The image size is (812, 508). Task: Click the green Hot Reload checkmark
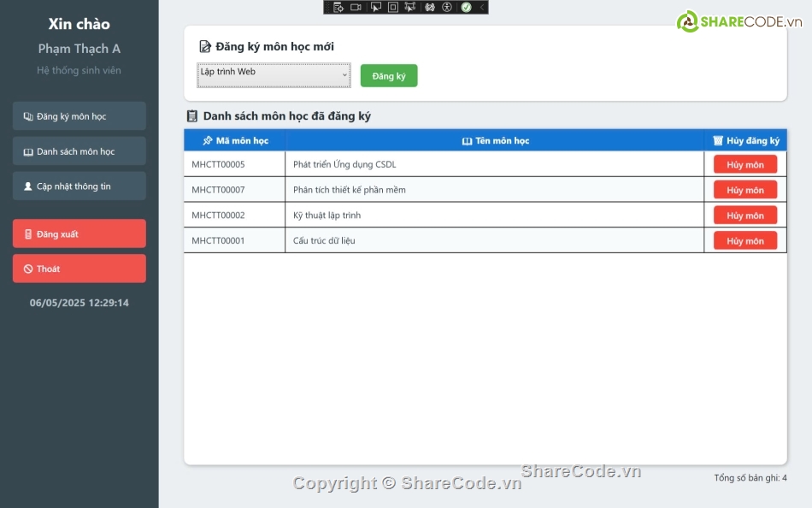click(x=466, y=7)
